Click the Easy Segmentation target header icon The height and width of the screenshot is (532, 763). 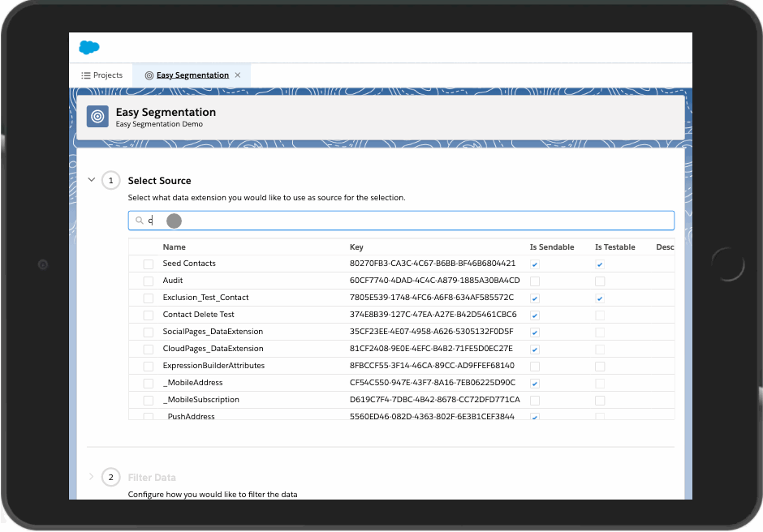[97, 117]
